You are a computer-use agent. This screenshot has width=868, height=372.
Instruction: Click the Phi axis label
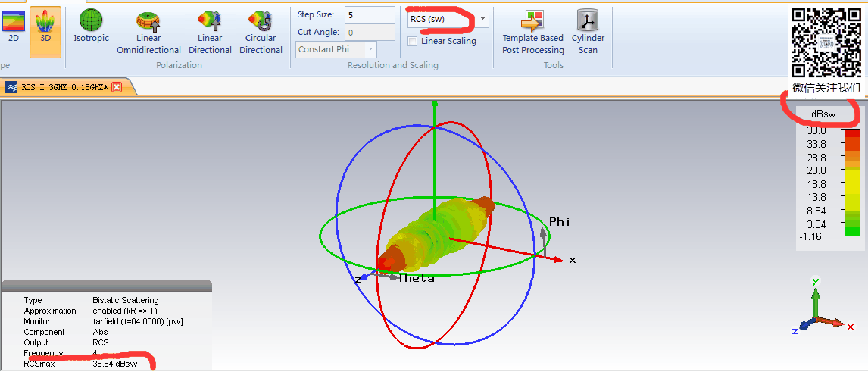[560, 222]
